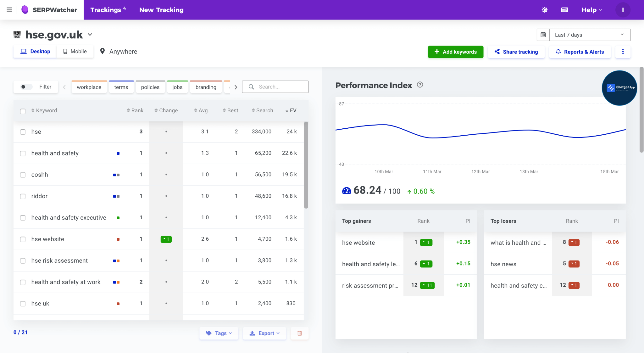The image size is (644, 353).
Task: Open the Trackings tab
Action: (108, 10)
